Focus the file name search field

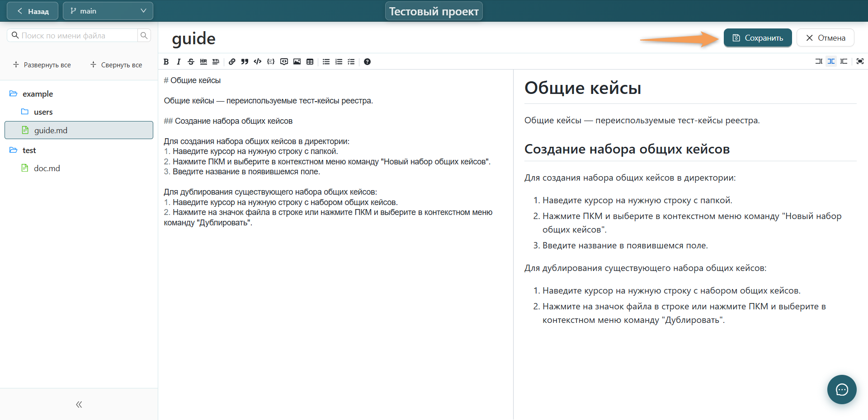[x=79, y=36]
